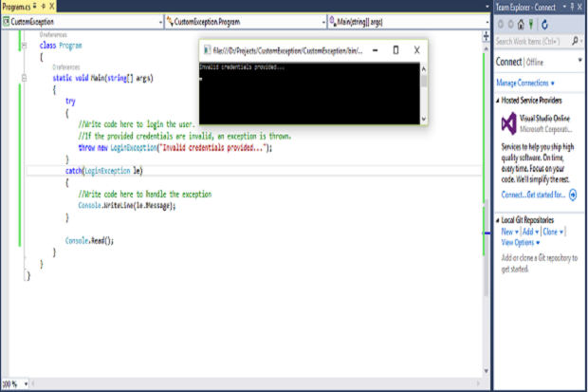Maximize the console output window
This screenshot has height=392, width=588.
(x=395, y=50)
